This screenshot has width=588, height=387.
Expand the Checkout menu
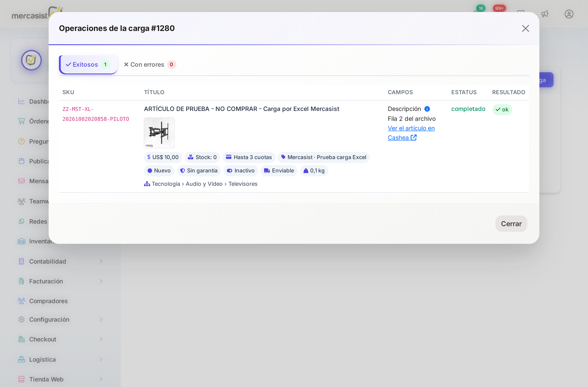pyautogui.click(x=60, y=339)
